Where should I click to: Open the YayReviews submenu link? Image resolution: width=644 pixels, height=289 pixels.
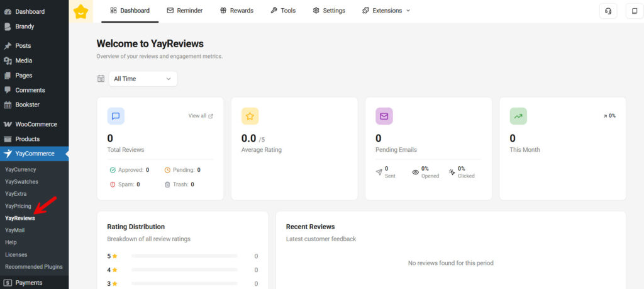pos(19,218)
